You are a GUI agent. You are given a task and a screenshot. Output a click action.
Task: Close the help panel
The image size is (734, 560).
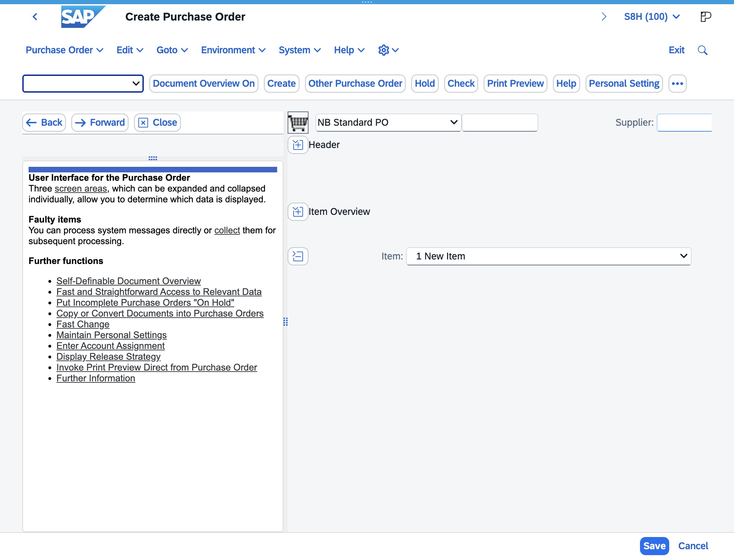point(157,123)
